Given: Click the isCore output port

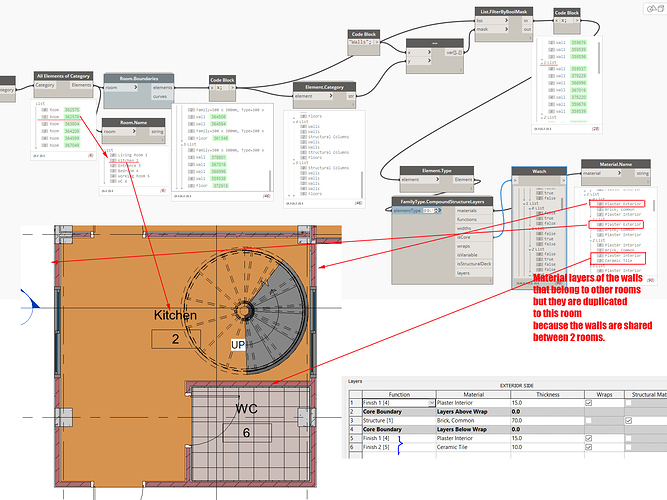Looking at the screenshot, I should [474, 237].
